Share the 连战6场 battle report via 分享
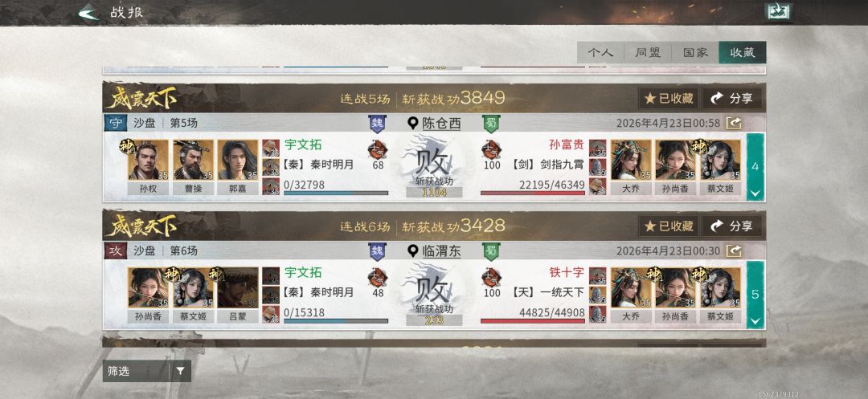This screenshot has width=868, height=399. pyautogui.click(x=732, y=226)
